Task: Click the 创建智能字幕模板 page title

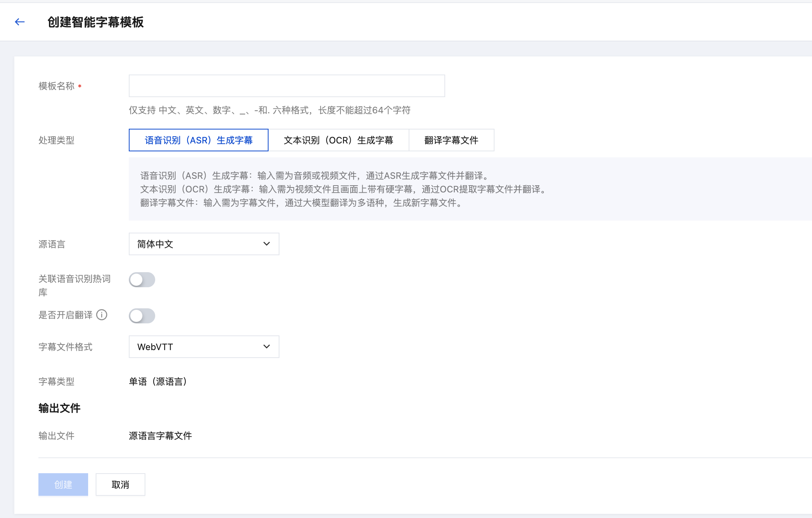Action: [x=95, y=22]
